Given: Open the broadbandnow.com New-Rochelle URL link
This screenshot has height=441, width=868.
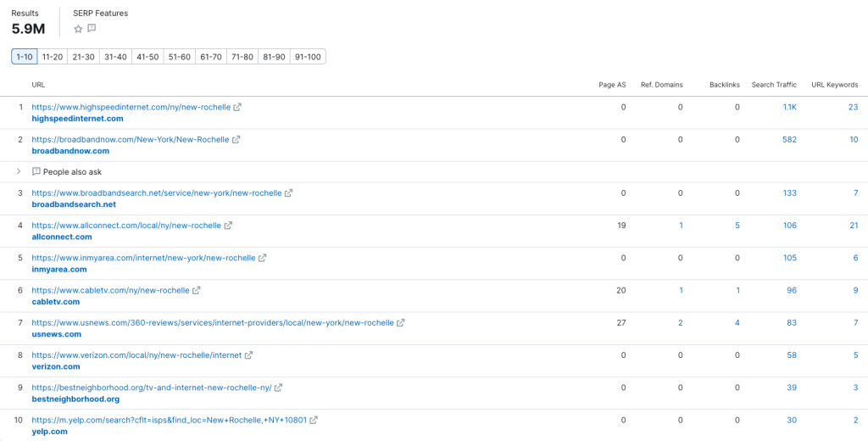Looking at the screenshot, I should pyautogui.click(x=130, y=140).
